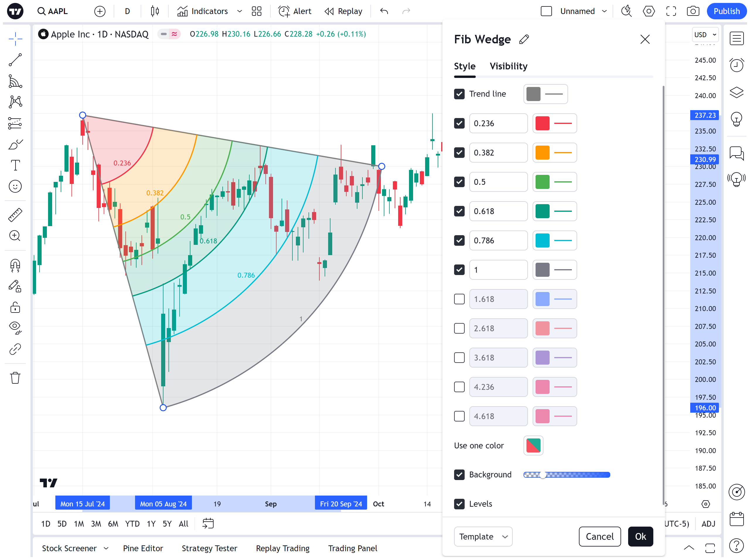Screen dimensions: 750x560
Task: Disable the Background fill checkbox
Action: (x=459, y=474)
